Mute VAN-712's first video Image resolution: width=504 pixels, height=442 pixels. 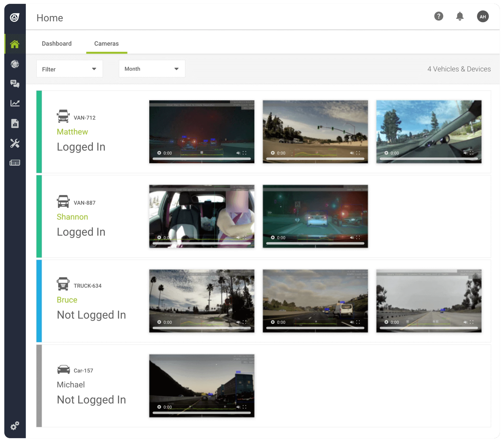click(238, 153)
